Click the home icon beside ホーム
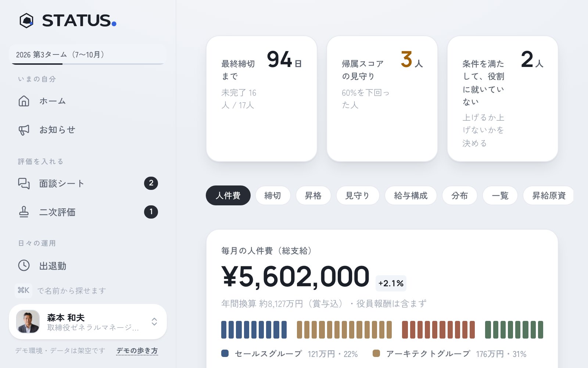The image size is (588, 368). (24, 101)
